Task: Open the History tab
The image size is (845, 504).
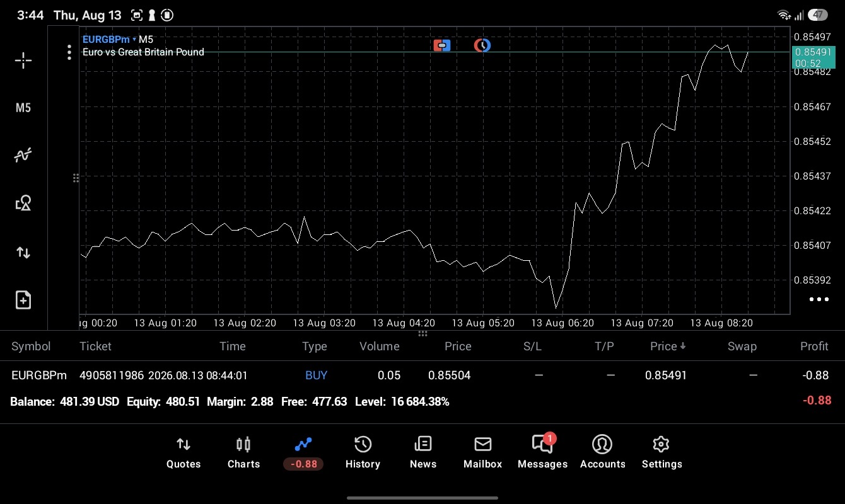Action: coord(363,453)
